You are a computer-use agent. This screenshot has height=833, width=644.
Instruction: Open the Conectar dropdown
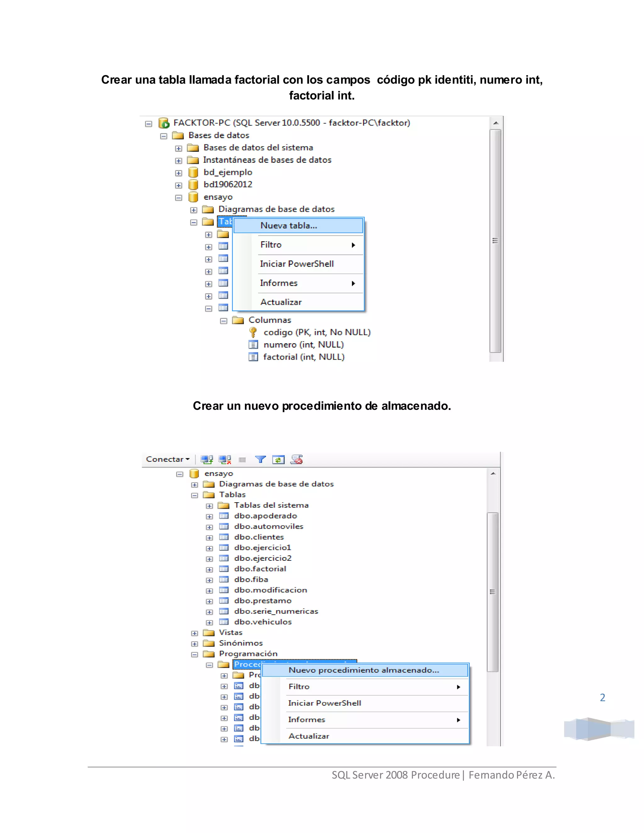pyautogui.click(x=168, y=459)
